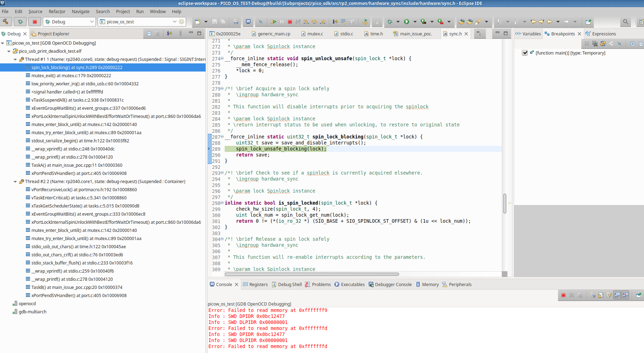Collapse Thread #2 stack frames
The width and height of the screenshot is (644, 353).
coord(15,181)
